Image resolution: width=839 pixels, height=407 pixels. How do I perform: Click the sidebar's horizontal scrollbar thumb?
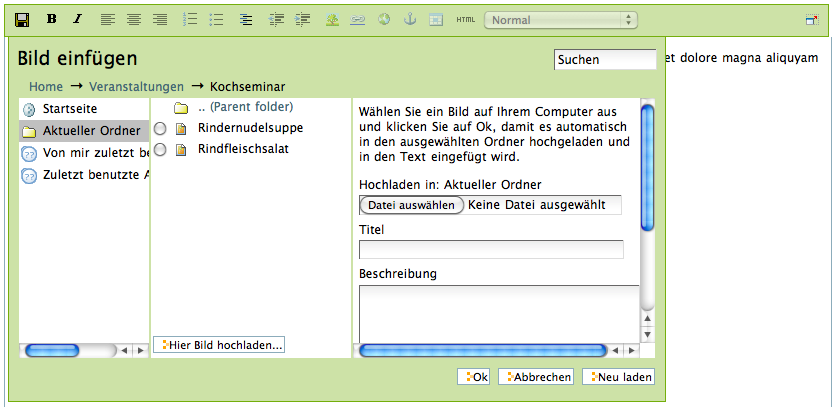[x=52, y=351]
